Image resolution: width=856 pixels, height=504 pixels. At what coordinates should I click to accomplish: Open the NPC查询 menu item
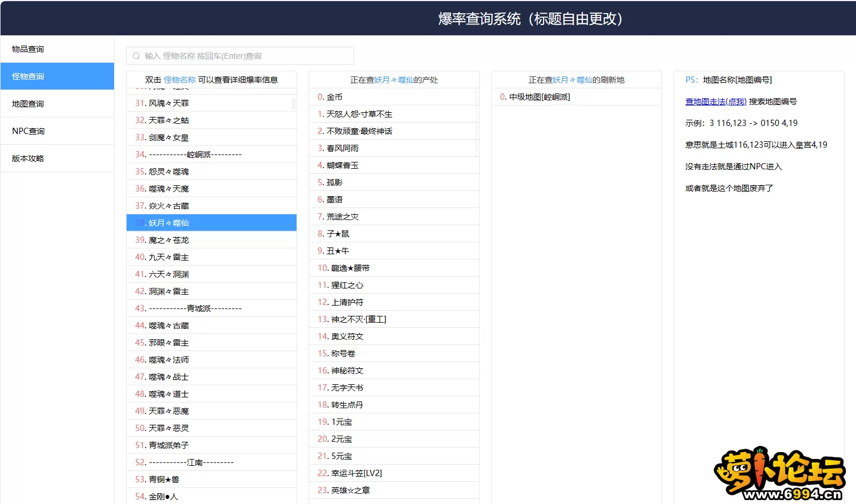pyautogui.click(x=57, y=131)
